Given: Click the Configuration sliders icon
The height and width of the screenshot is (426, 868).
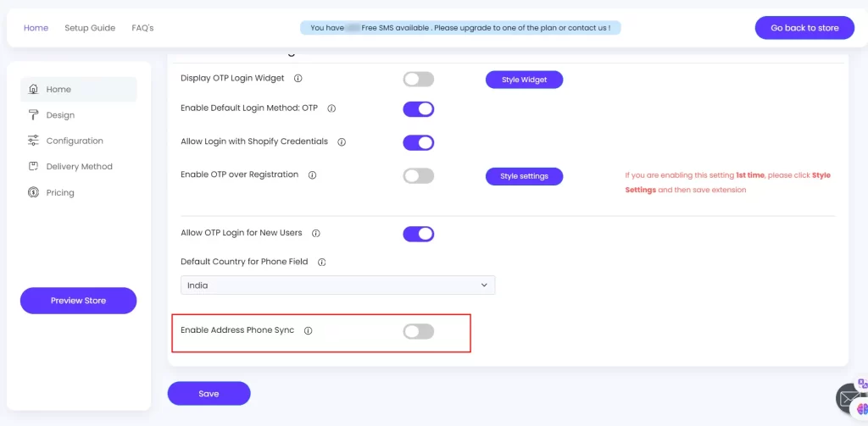Looking at the screenshot, I should (x=33, y=141).
